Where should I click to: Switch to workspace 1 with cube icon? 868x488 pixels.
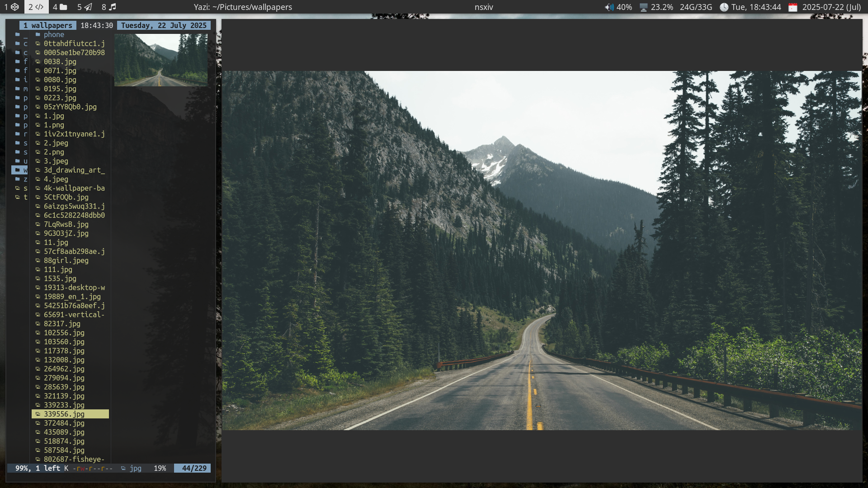(x=11, y=7)
